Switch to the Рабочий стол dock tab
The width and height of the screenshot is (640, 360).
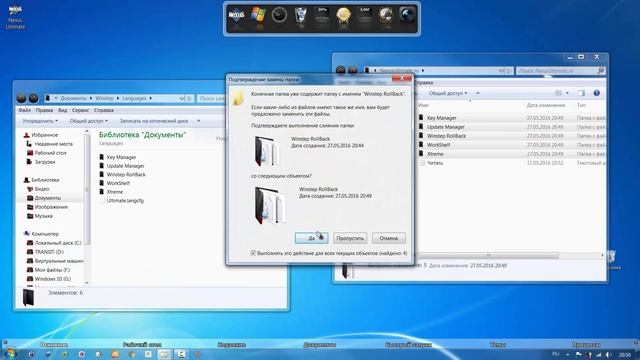click(x=142, y=344)
